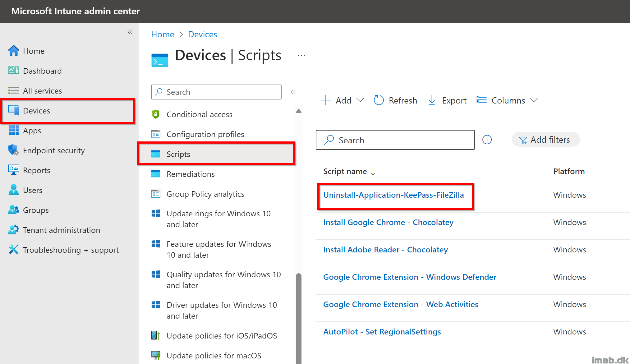Open Uninstall-Application-KeePass-FileZilla script

coord(393,195)
